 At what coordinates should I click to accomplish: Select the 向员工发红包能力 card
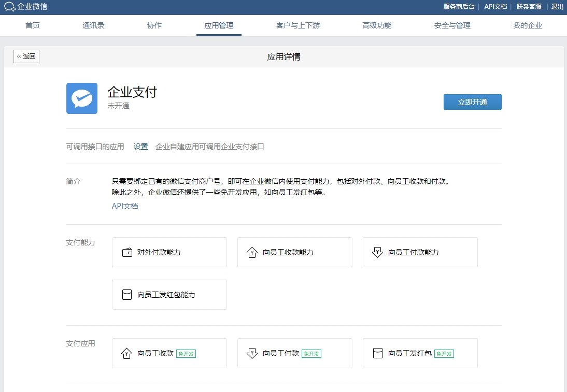(169, 295)
